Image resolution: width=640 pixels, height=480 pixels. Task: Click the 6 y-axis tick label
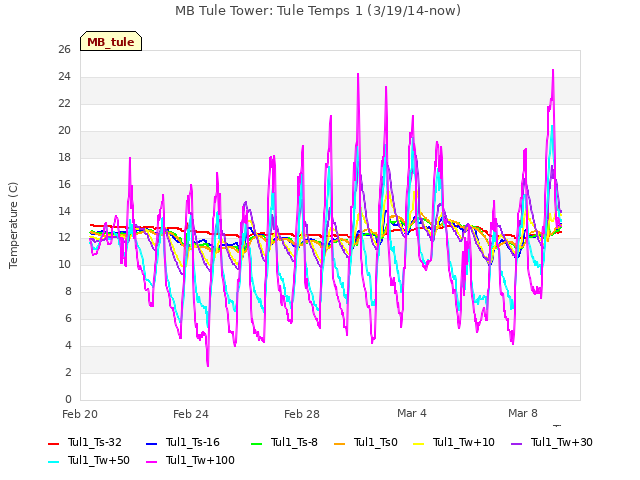pyautogui.click(x=68, y=318)
